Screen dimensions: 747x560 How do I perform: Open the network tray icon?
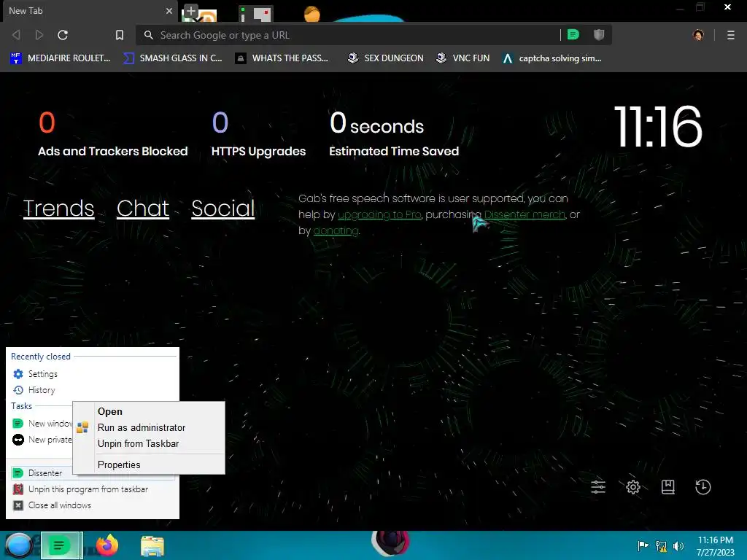661,545
